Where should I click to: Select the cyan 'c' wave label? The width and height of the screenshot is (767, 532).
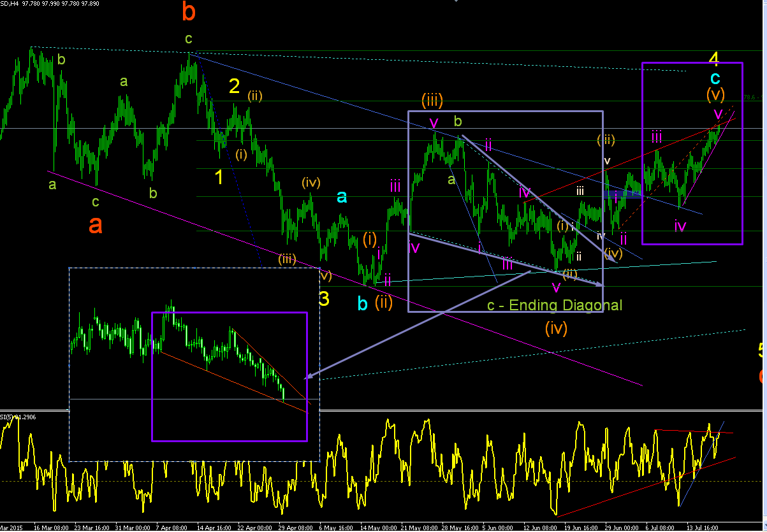tap(715, 78)
